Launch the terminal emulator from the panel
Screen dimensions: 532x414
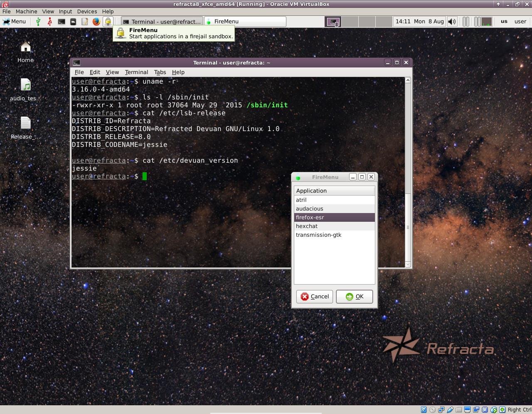click(62, 22)
